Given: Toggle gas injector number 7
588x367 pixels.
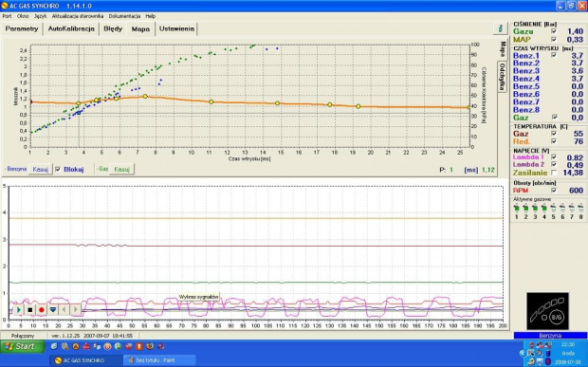Looking at the screenshot, I should point(572,208).
